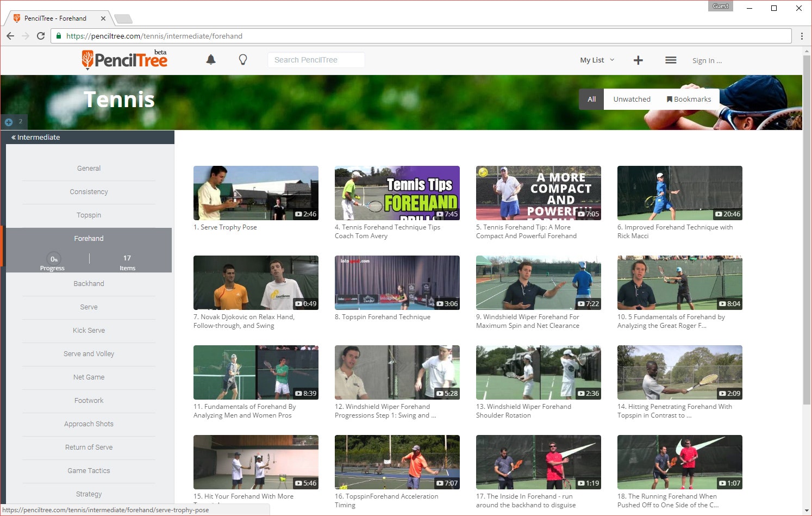
Task: Open the Game Tactics category
Action: coord(89,471)
